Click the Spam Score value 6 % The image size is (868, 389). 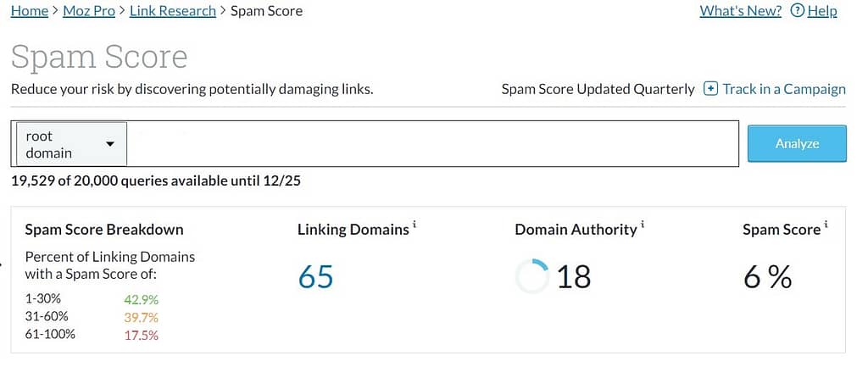click(767, 276)
